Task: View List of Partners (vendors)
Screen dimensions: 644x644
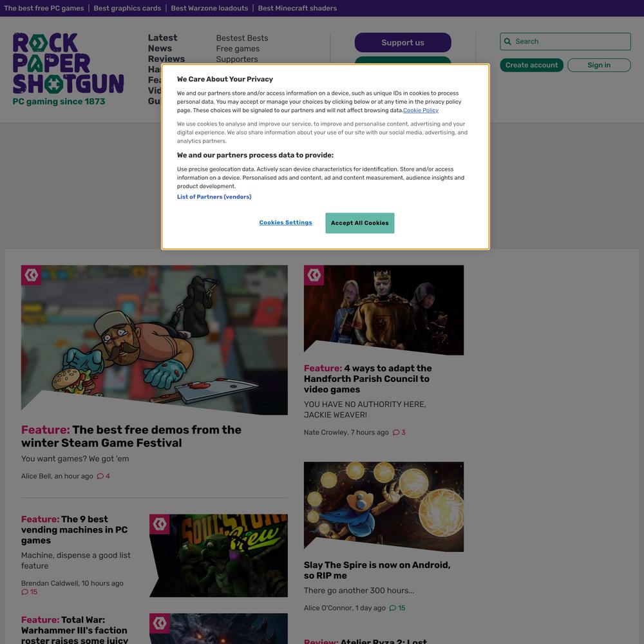Action: [x=214, y=196]
